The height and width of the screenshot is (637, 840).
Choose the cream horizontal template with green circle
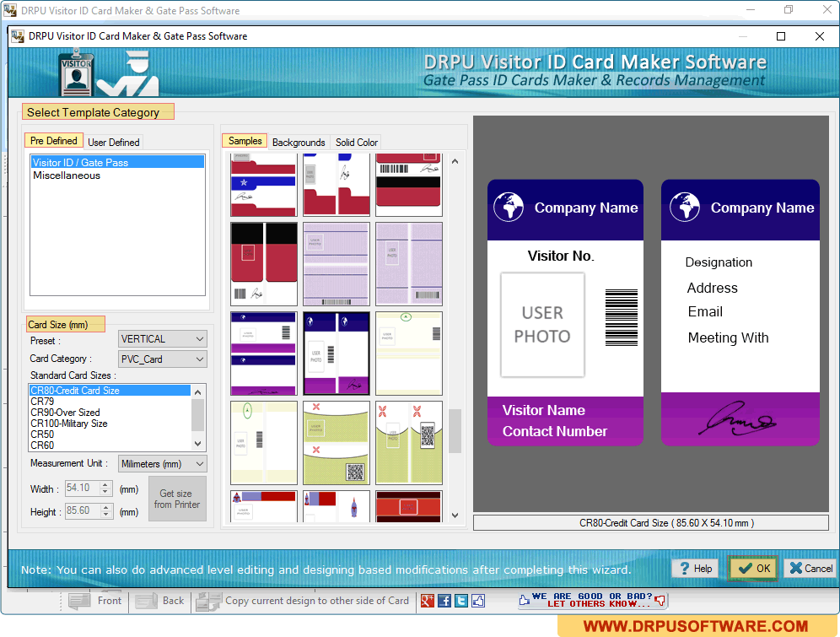[409, 354]
